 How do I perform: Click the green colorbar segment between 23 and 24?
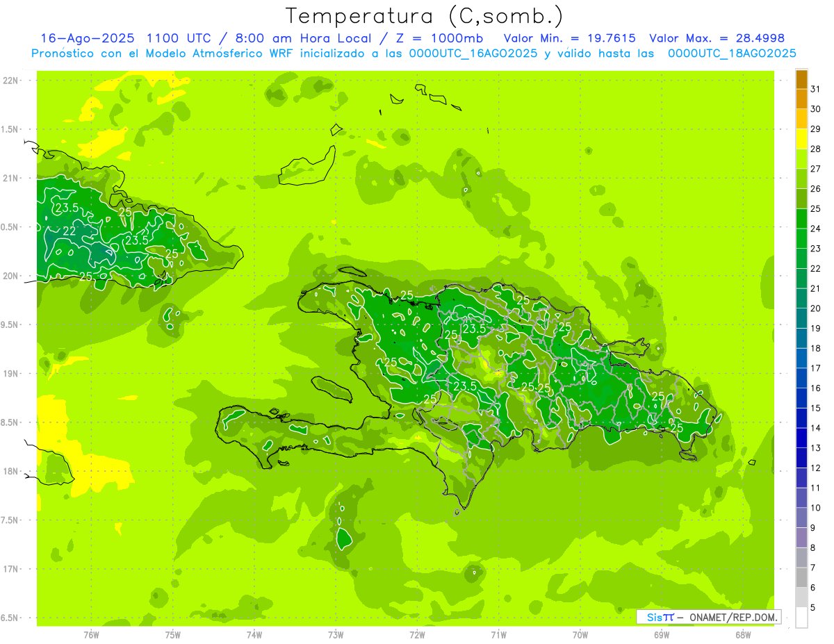click(801, 239)
